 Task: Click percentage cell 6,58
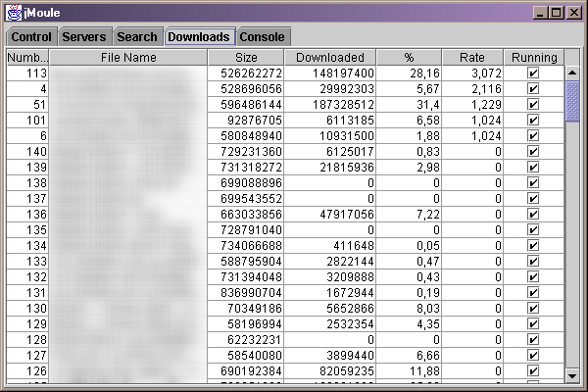[x=409, y=121]
